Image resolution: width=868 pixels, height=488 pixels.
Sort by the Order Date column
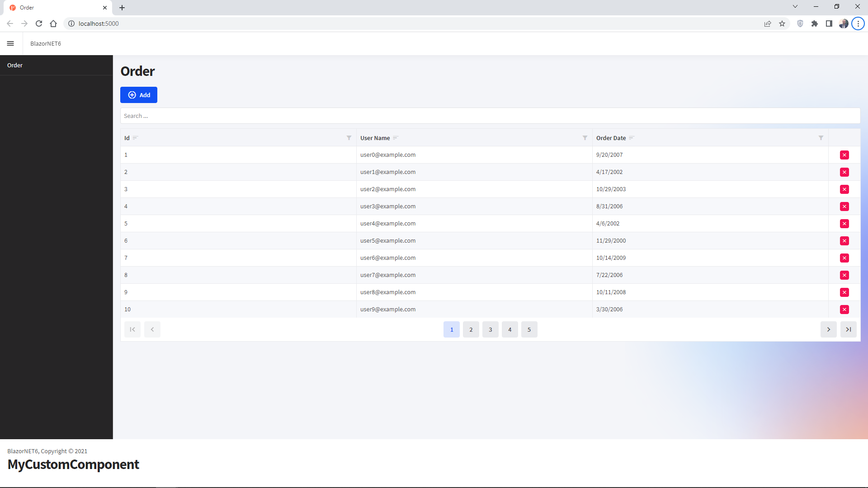(x=632, y=138)
